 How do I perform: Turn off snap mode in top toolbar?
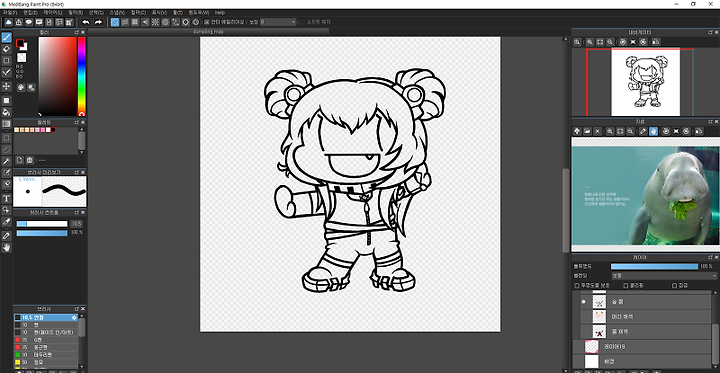tap(115, 22)
